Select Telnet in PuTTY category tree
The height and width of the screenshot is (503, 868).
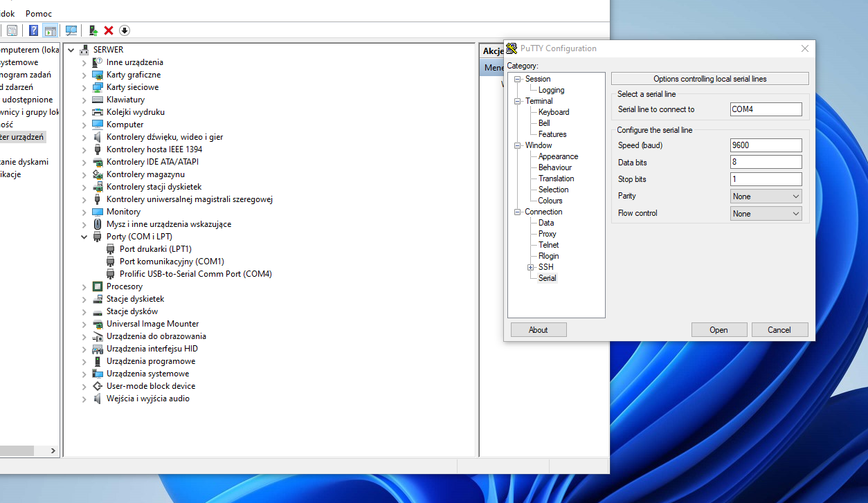coord(548,245)
